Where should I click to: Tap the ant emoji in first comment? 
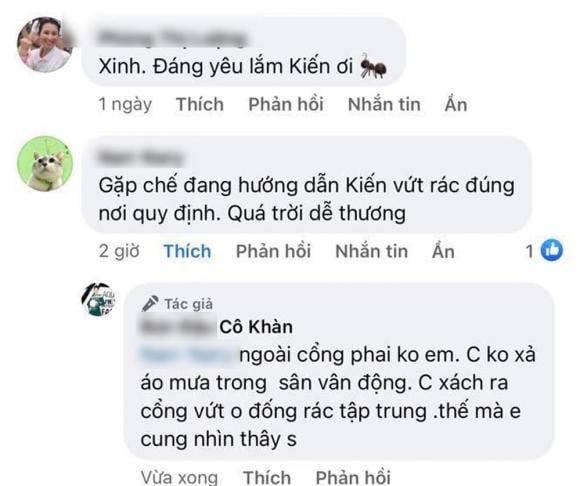(x=373, y=66)
